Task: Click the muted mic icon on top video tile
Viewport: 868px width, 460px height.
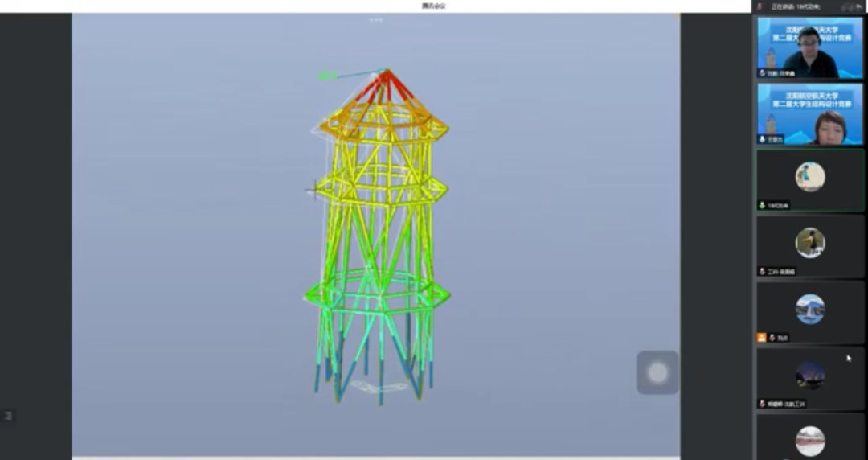Action: point(762,73)
